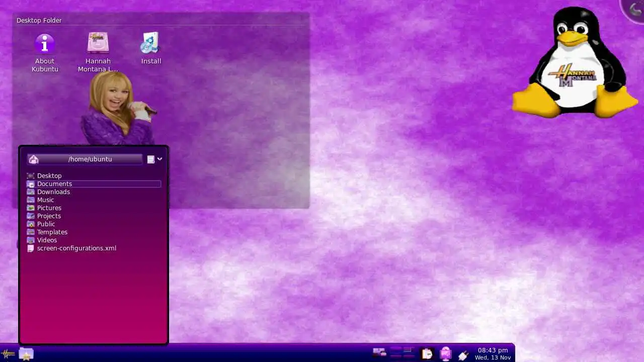
Task: Select the Music folder entry
Action: pos(94,200)
